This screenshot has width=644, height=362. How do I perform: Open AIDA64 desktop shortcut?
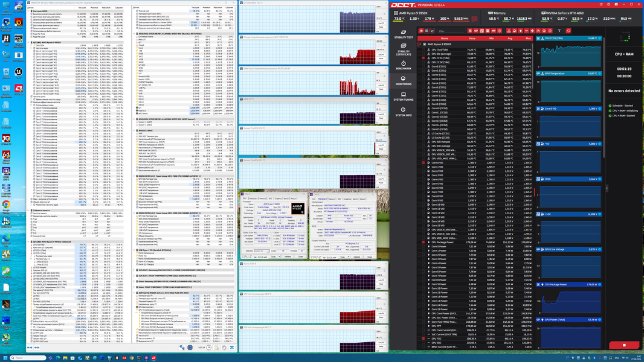tap(6, 156)
